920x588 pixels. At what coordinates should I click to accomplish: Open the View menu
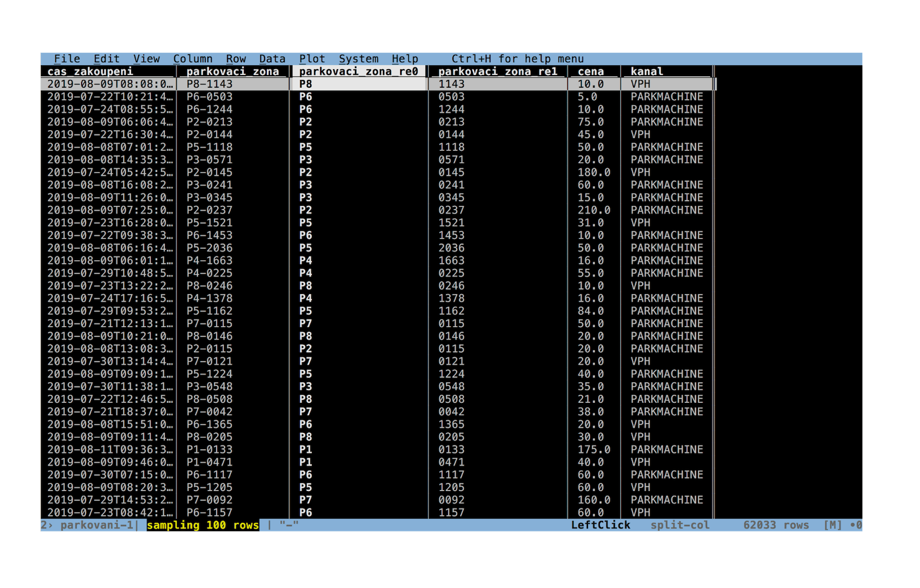146,59
